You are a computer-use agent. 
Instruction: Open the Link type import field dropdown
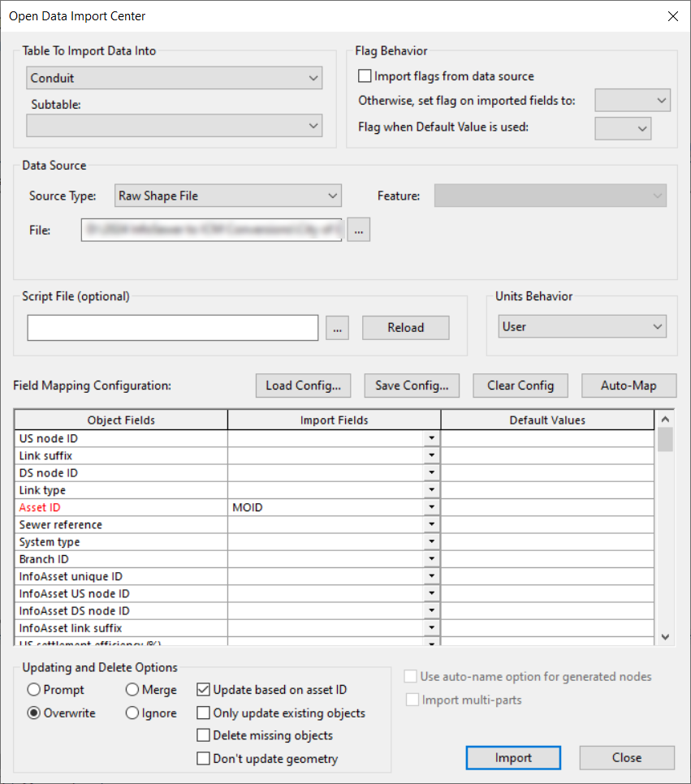click(x=433, y=489)
